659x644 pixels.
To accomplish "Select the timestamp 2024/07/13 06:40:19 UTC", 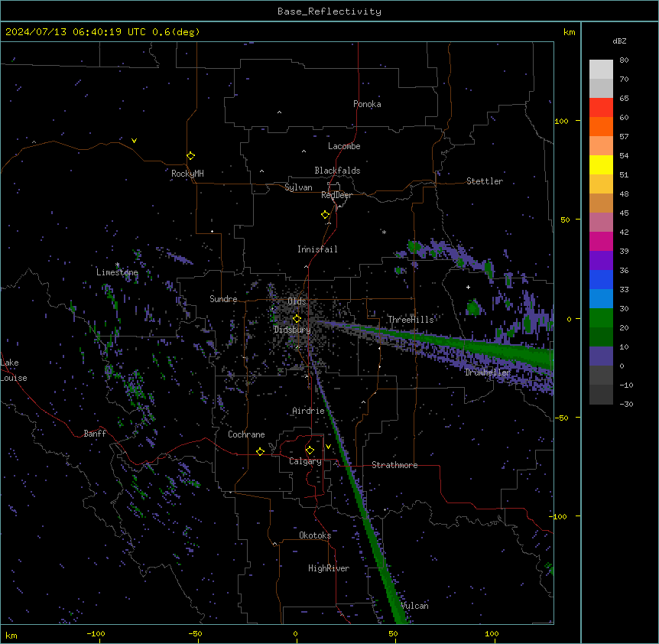I will (x=76, y=32).
